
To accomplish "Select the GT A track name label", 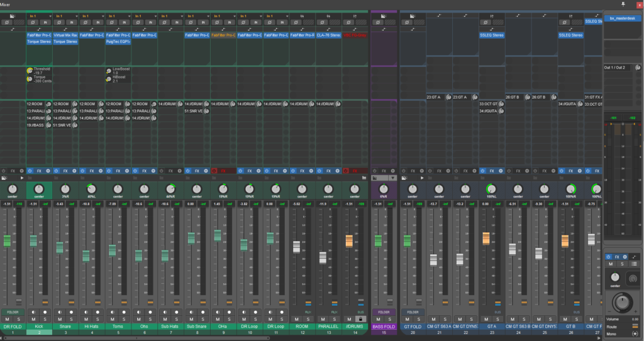I will point(492,327).
